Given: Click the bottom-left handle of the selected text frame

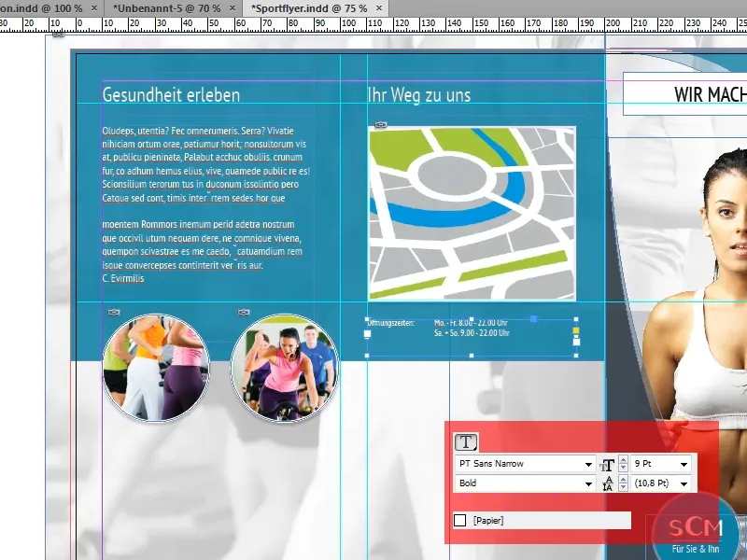Looking at the screenshot, I should point(367,356).
